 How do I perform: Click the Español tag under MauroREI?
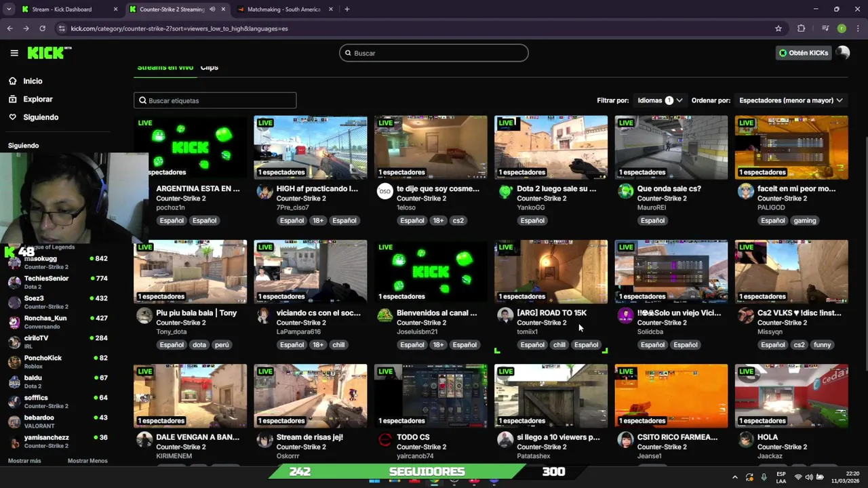[x=652, y=220]
